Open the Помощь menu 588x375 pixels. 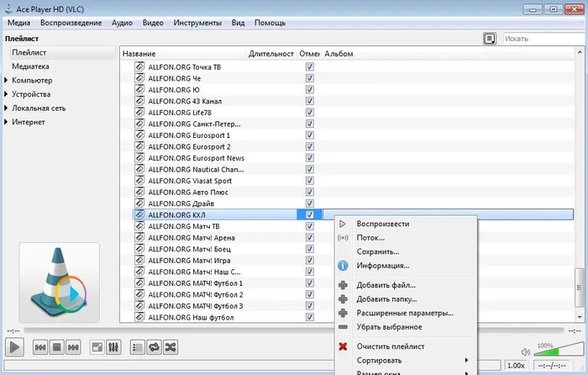tap(270, 23)
